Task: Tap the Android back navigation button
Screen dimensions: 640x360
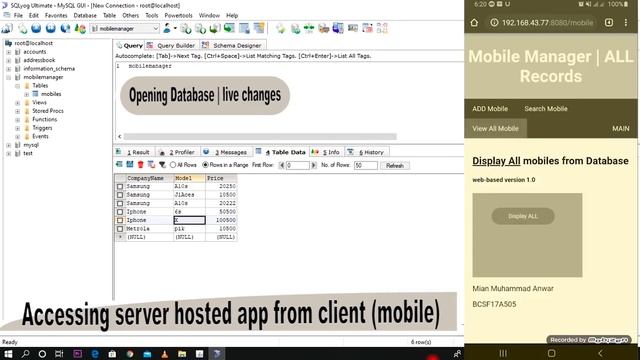Action: pyautogui.click(x=600, y=353)
